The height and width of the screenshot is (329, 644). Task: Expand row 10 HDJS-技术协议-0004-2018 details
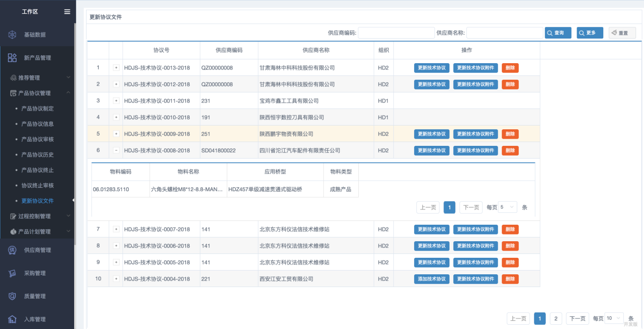[116, 279]
